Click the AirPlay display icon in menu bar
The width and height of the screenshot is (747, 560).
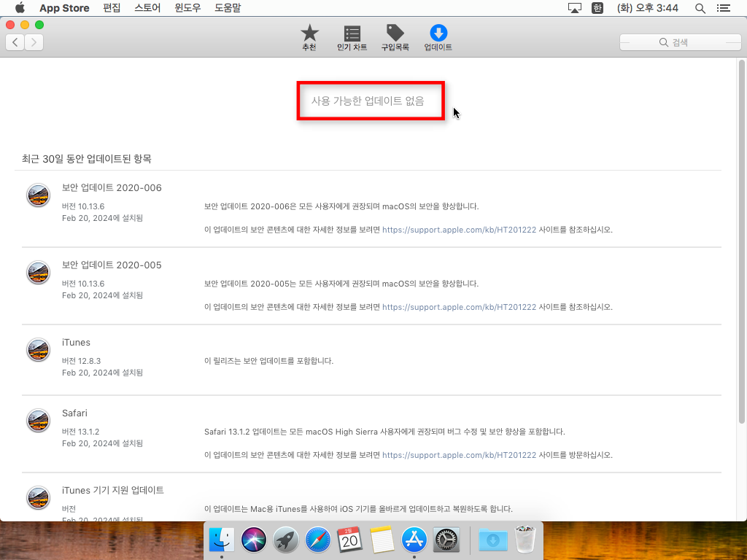click(x=575, y=7)
